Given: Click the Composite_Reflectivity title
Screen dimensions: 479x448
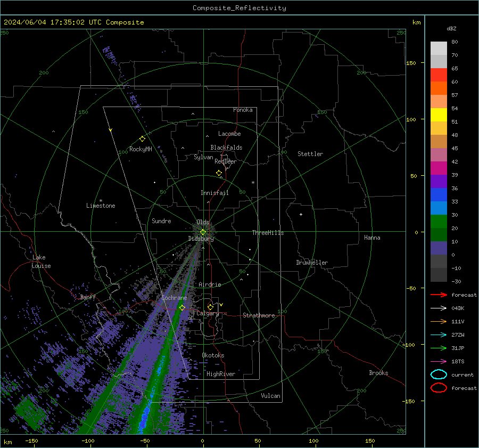Looking at the screenshot, I should point(239,8).
